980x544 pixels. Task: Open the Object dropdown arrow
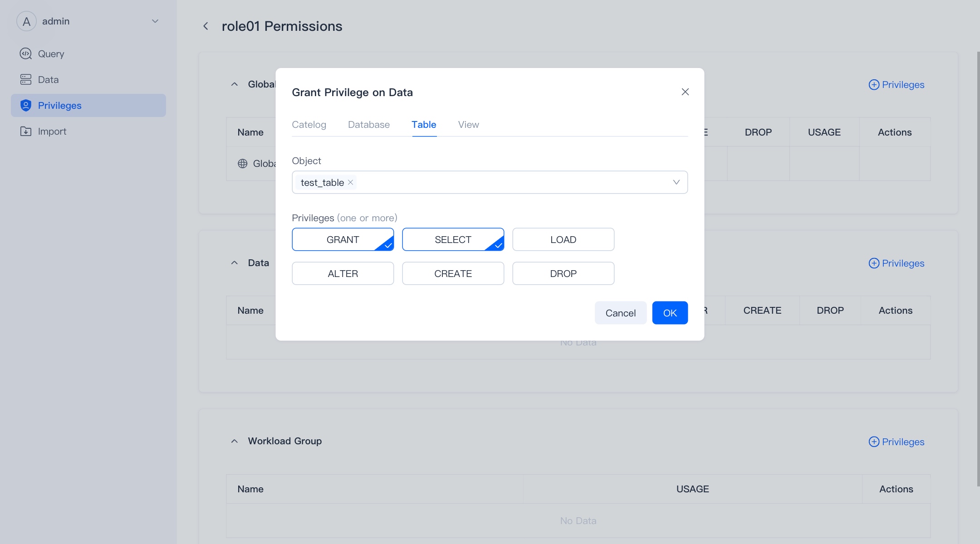[676, 182]
